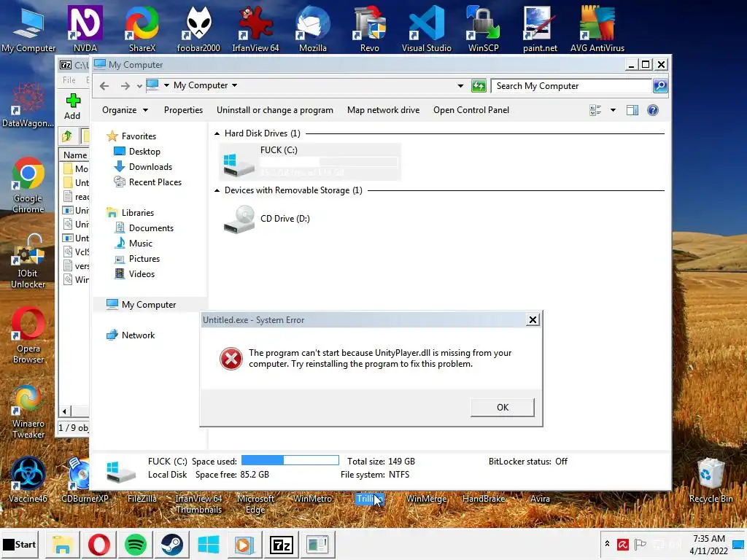Click the Search My Computer field
Viewport: 747px width, 560px height.
pos(571,86)
